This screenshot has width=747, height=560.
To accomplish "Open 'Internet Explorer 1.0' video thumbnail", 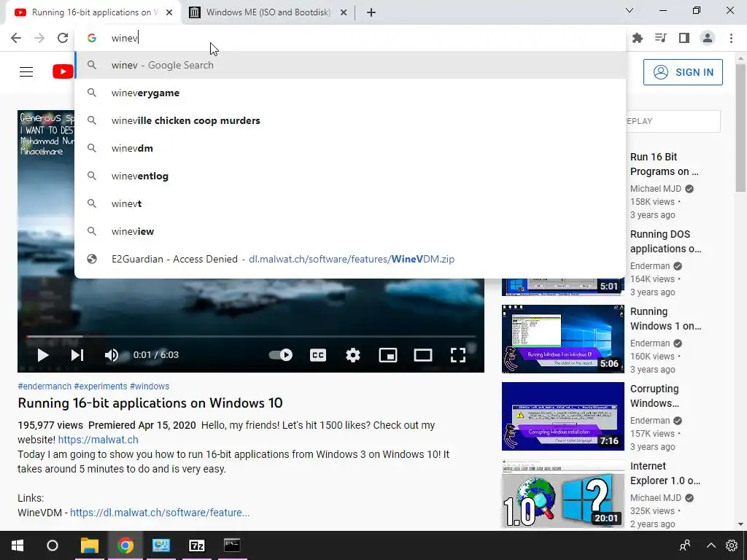I will tap(562, 494).
